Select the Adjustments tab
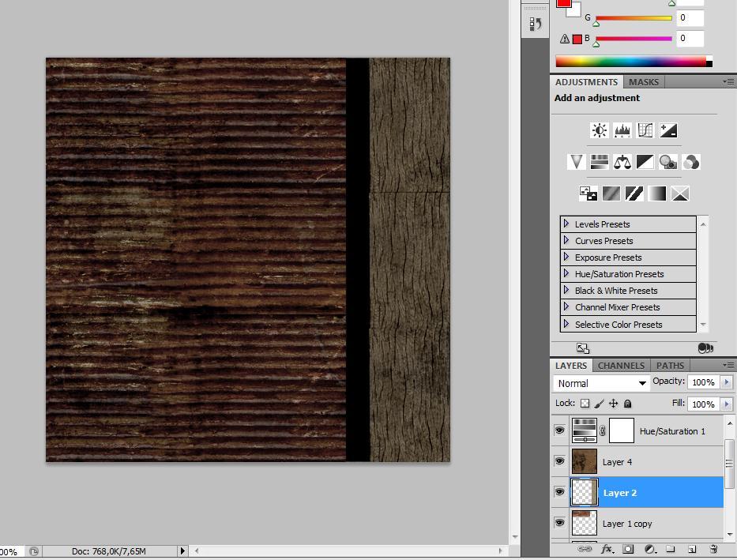 pyautogui.click(x=586, y=81)
